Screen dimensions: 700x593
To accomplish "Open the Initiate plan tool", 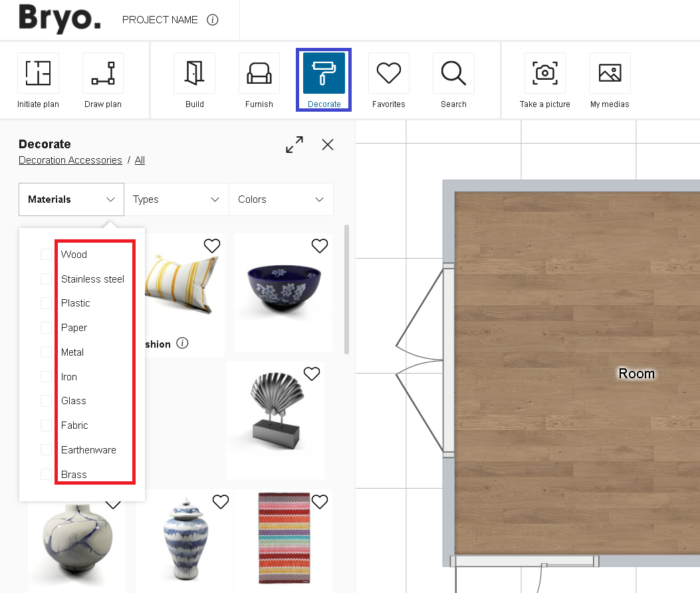I will tap(38, 79).
